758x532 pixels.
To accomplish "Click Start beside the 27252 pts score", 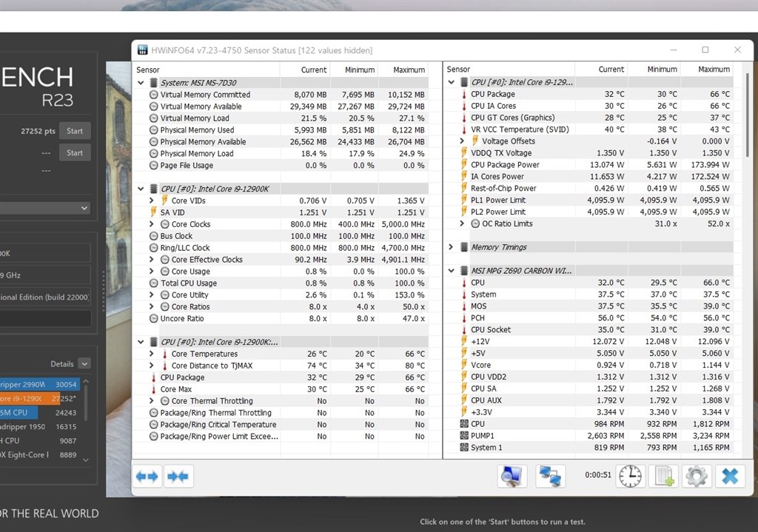I will click(x=75, y=131).
